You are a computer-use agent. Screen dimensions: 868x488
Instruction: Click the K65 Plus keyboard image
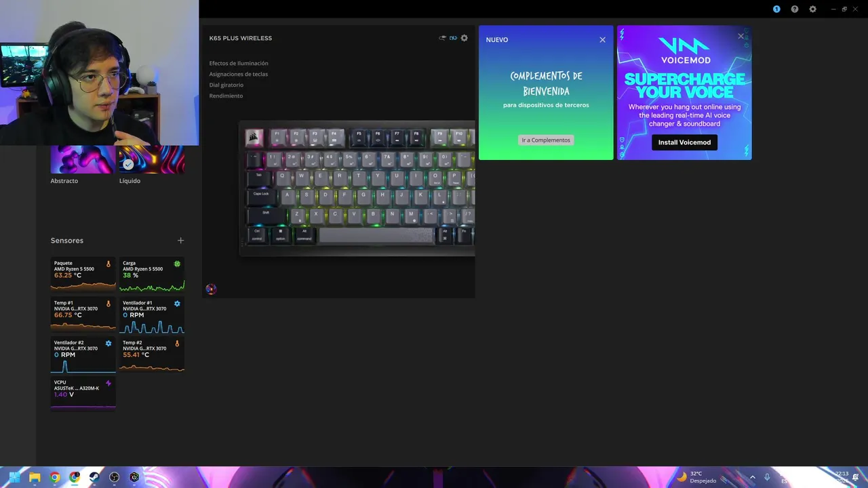point(357,188)
